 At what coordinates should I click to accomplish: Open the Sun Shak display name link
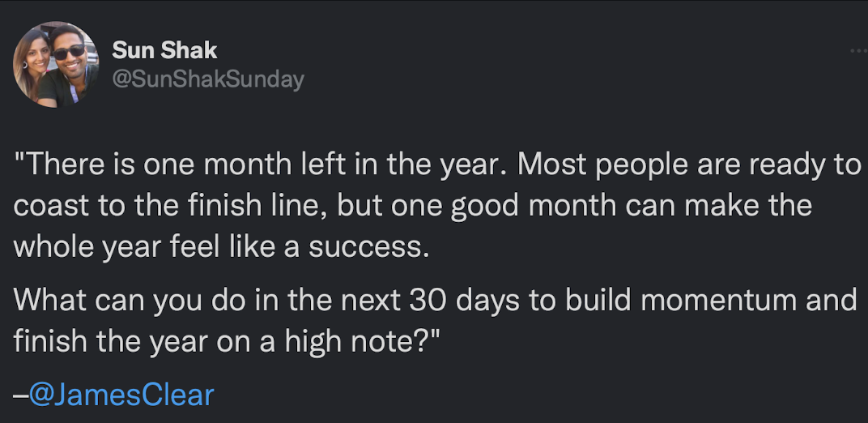coord(164,50)
